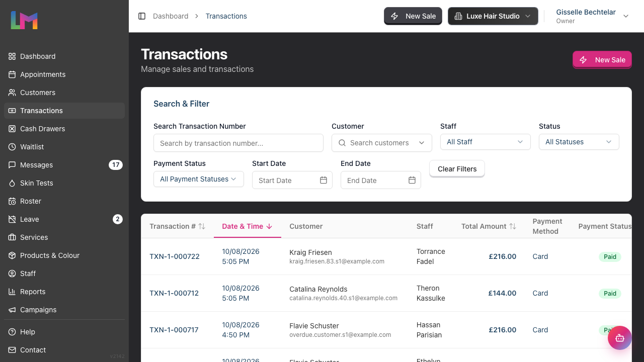This screenshot has width=644, height=362.
Task: Click the Dashboard breadcrumb link
Action: click(x=171, y=16)
